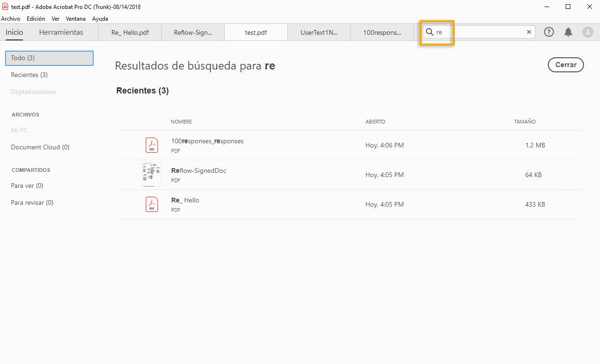This screenshot has height=364, width=600.
Task: Open the user account profile icon
Action: pyautogui.click(x=587, y=32)
